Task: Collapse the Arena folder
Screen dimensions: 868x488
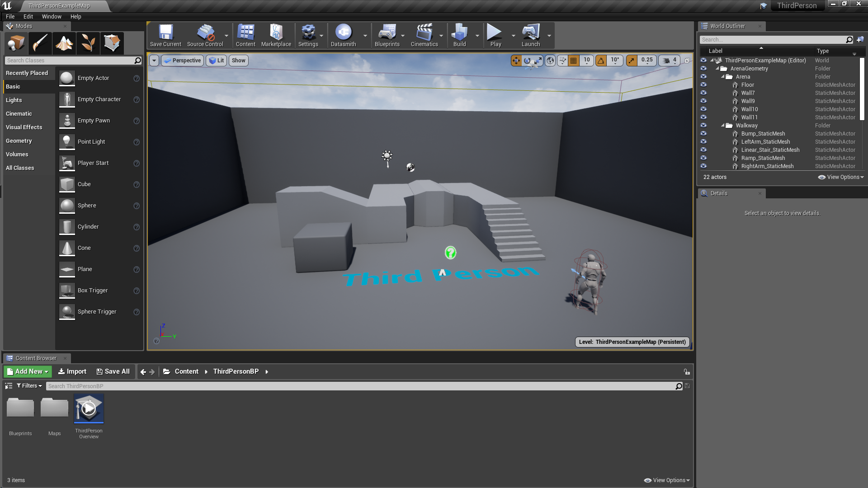Action: (x=723, y=76)
